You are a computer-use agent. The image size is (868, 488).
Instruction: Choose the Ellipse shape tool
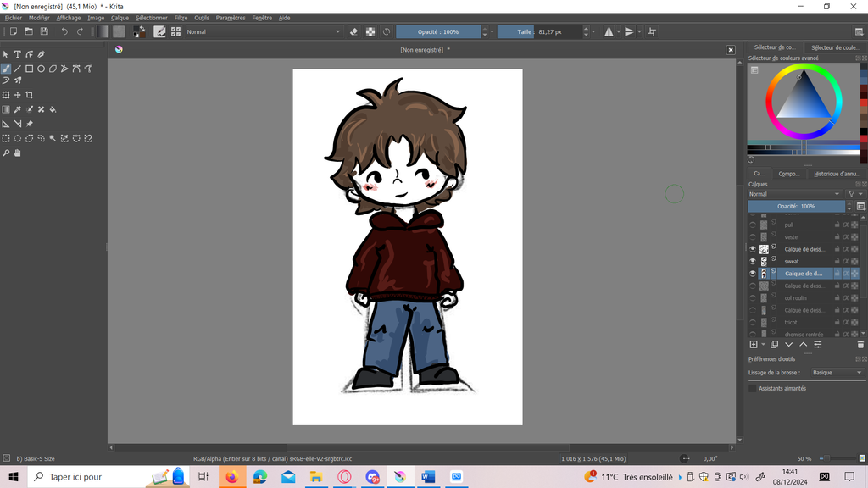point(41,69)
